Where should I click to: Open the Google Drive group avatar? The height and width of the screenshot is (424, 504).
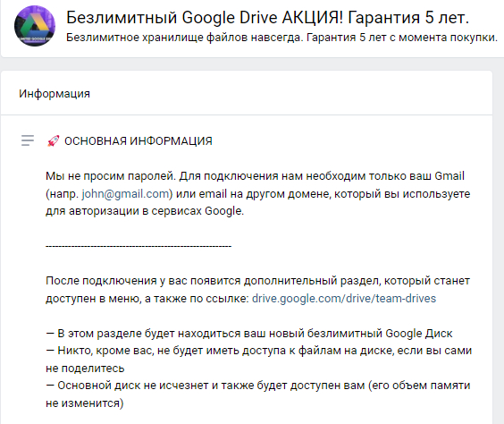click(x=35, y=26)
